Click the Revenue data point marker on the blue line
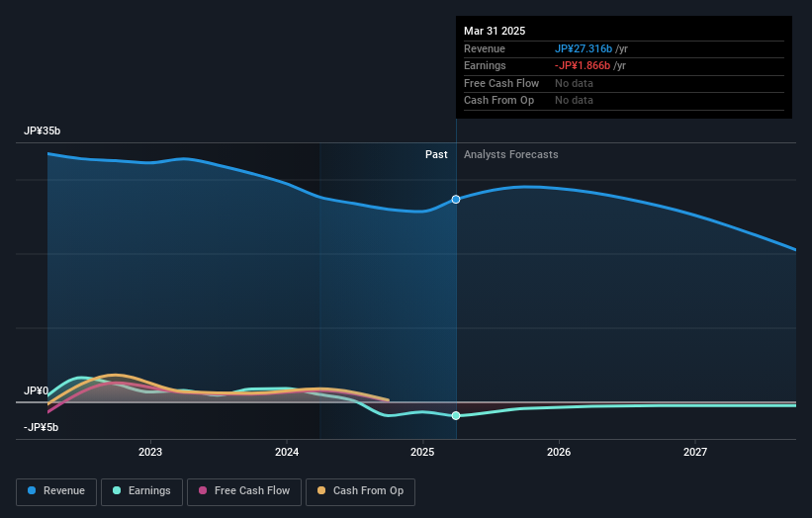 pyautogui.click(x=456, y=200)
